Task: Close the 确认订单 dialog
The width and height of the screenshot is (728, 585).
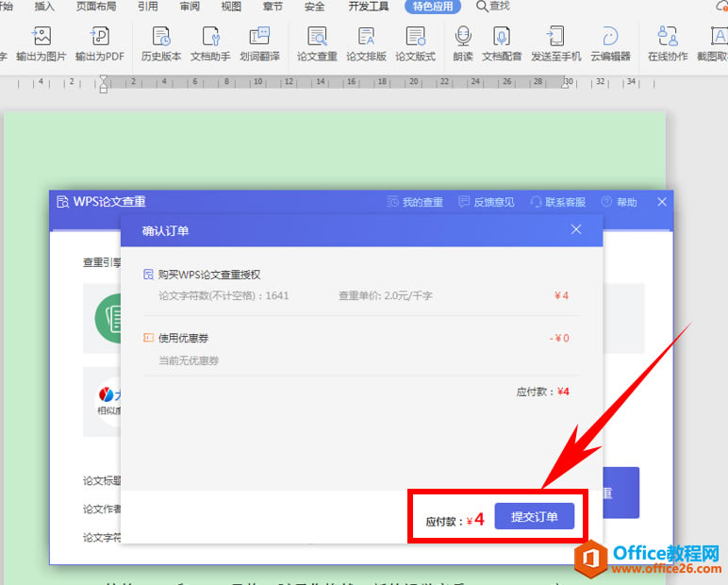Action: click(577, 229)
